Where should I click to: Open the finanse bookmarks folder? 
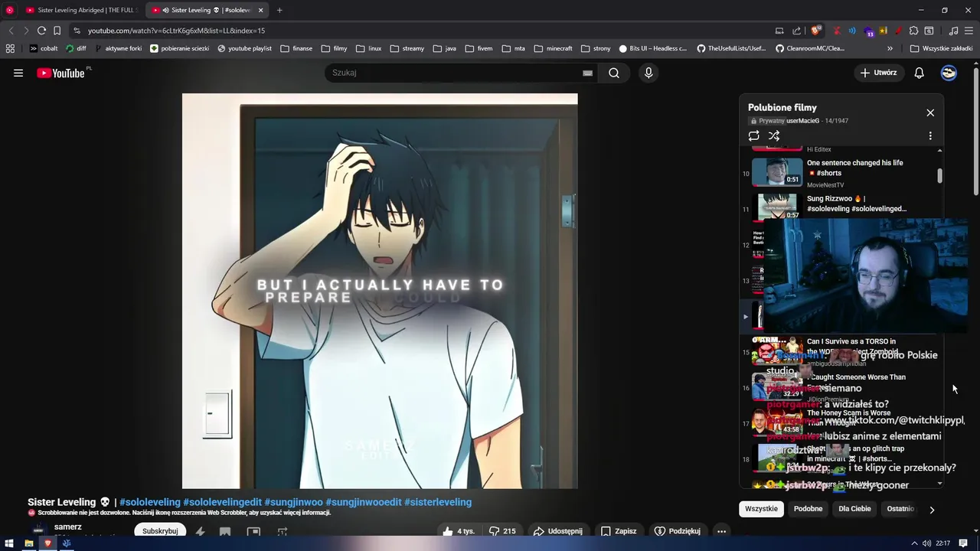point(296,48)
